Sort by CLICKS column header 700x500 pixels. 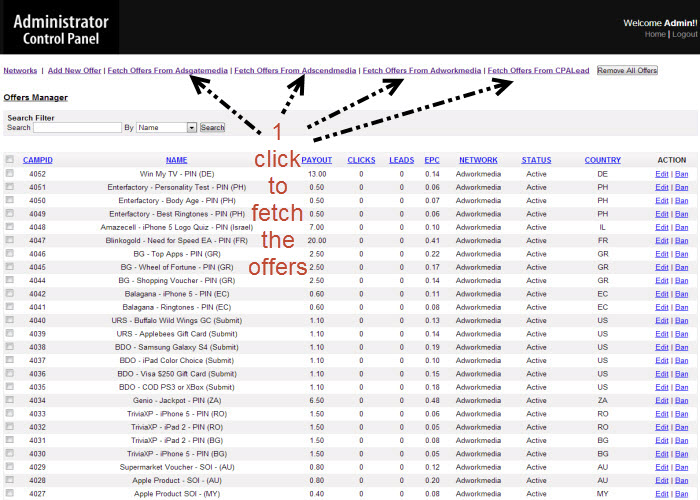tap(361, 160)
